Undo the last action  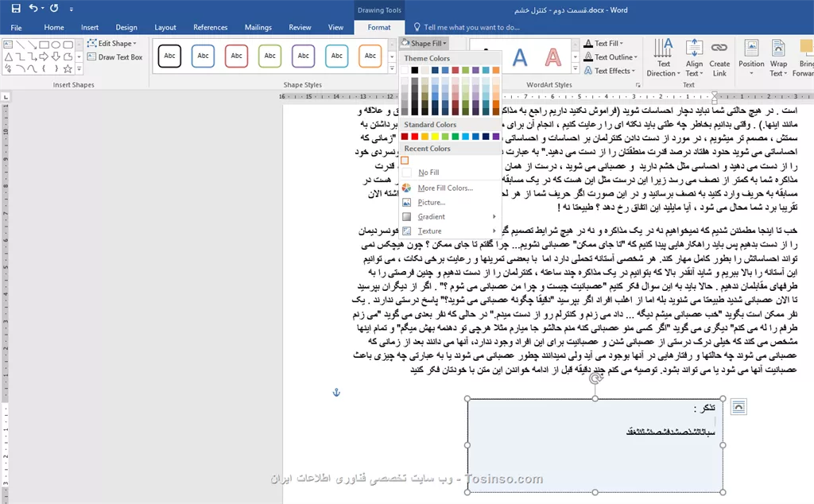coord(33,8)
